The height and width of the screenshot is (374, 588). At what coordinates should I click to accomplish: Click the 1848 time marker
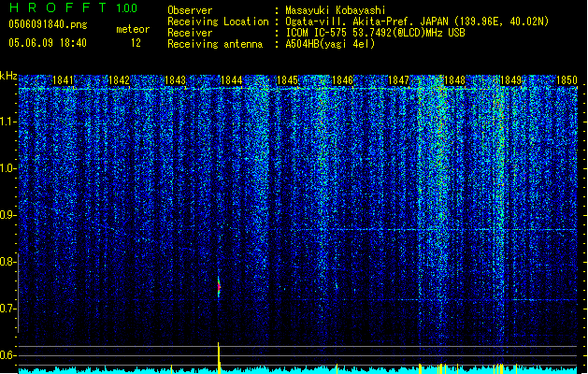454,80
